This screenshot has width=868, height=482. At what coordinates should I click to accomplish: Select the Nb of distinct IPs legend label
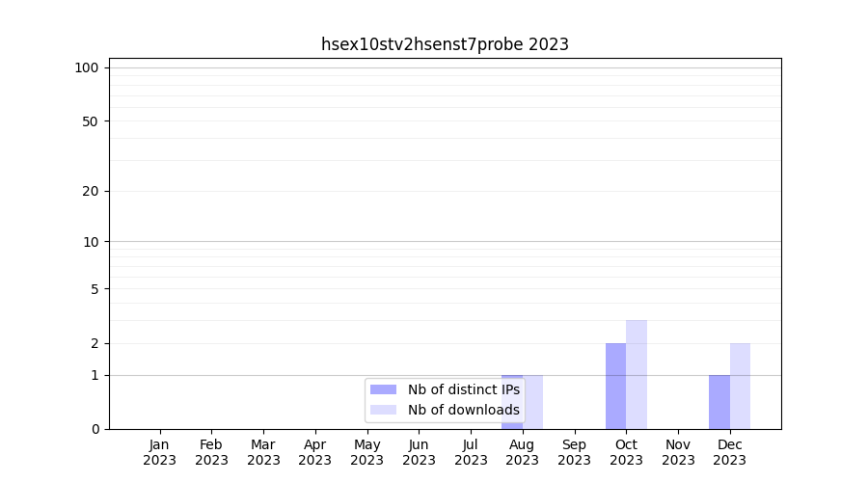(x=463, y=389)
